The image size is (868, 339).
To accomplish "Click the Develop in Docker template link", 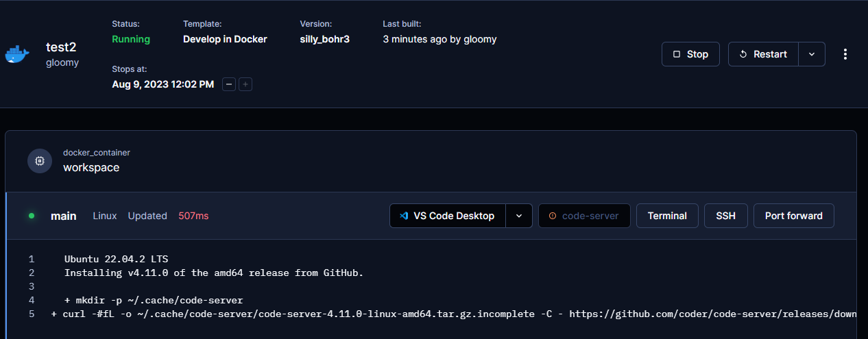I will point(225,39).
